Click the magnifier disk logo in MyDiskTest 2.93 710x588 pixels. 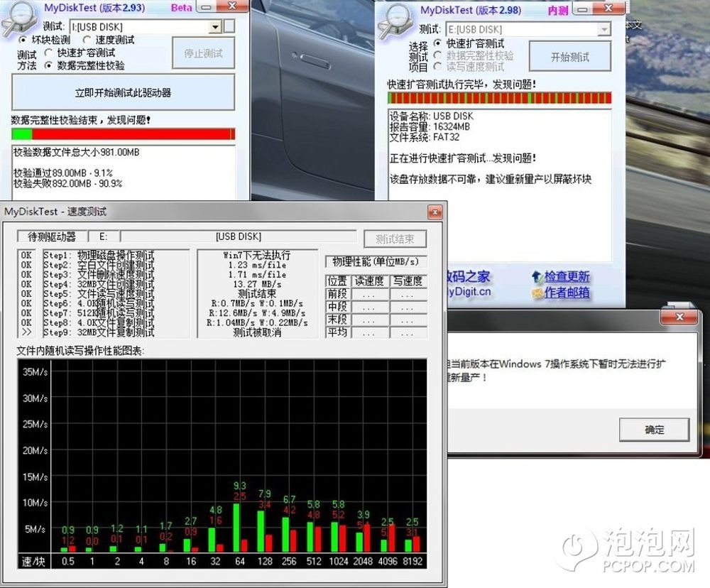point(19,18)
